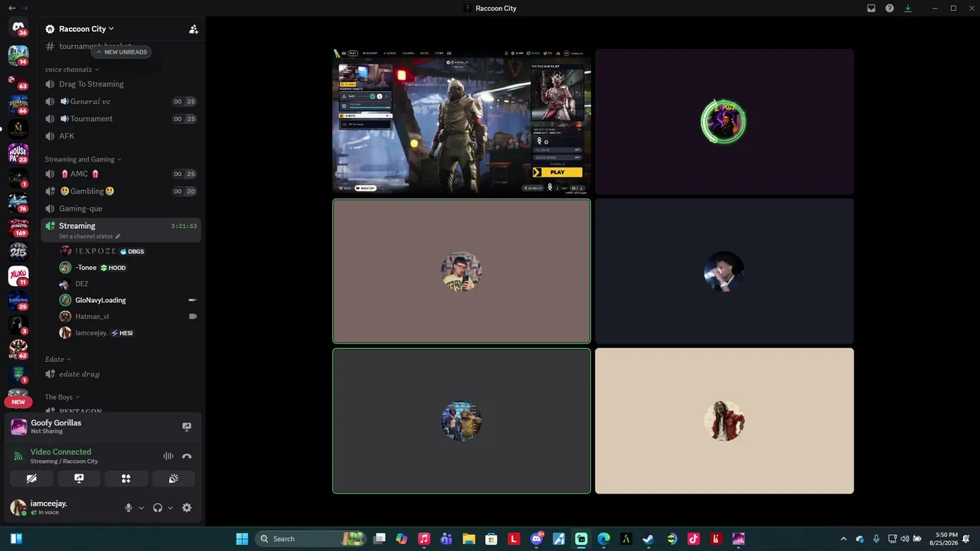Join the General vc voice channel

(x=121, y=102)
